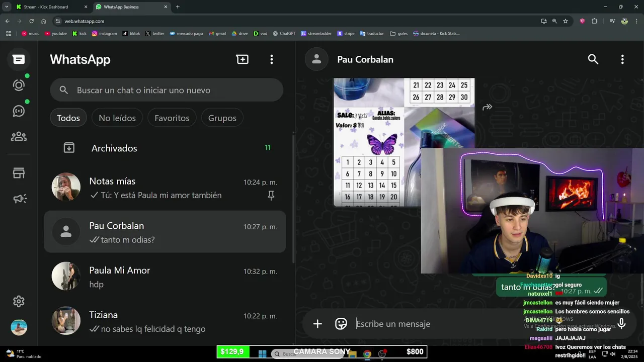Click the message input field
The width and height of the screenshot is (644, 362).
tap(480, 324)
